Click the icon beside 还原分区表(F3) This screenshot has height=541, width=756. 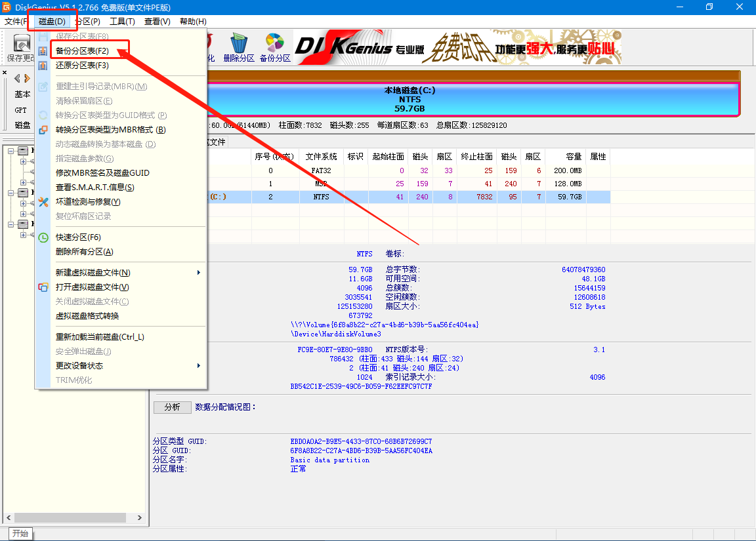click(43, 65)
